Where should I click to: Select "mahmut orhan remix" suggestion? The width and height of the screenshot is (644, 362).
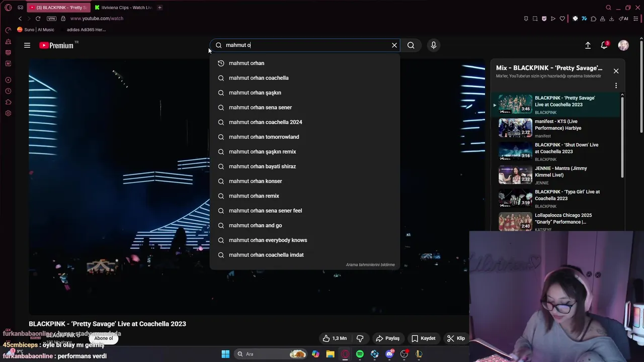pos(305,196)
